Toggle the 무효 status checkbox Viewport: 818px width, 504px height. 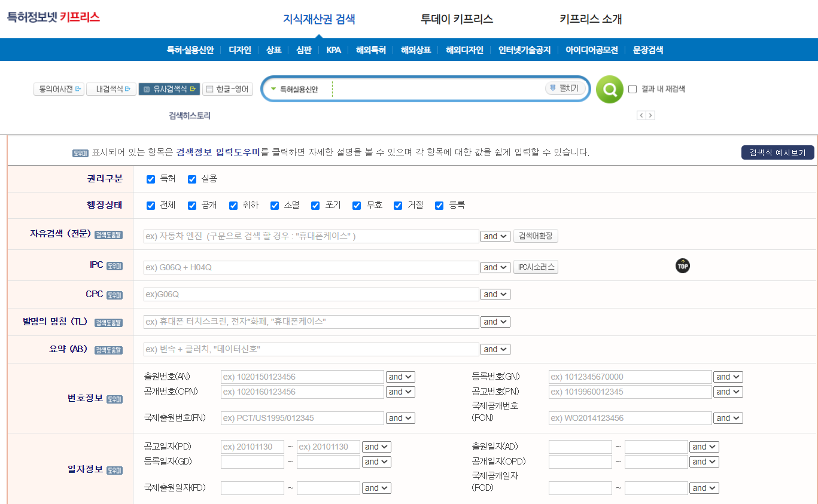[x=357, y=206]
